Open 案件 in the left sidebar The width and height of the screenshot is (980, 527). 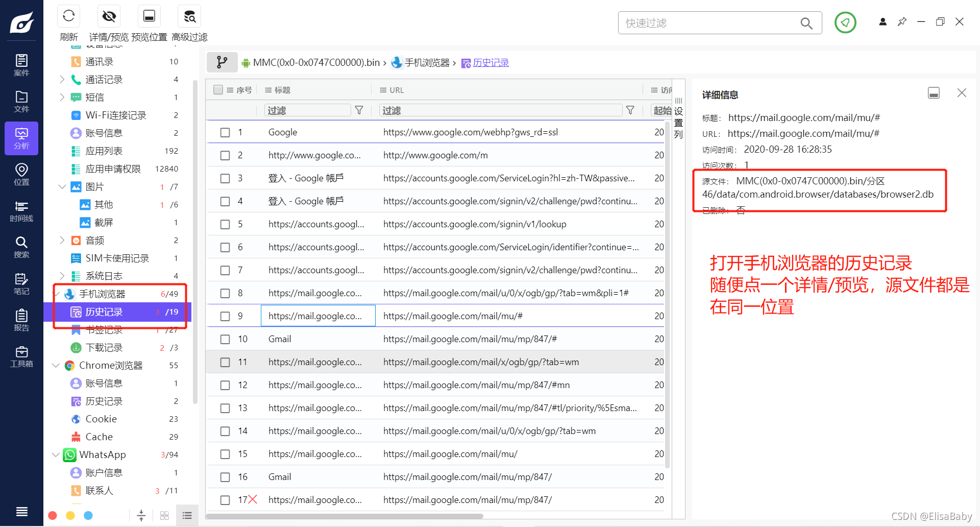(21, 65)
